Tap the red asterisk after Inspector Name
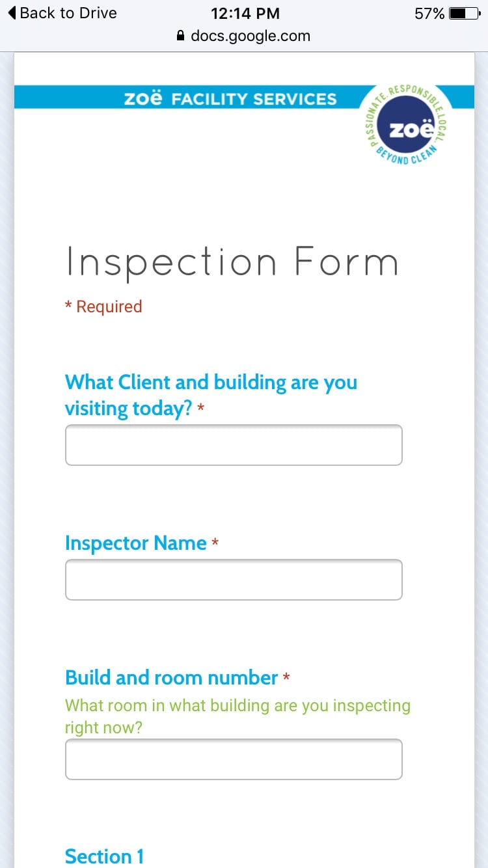The height and width of the screenshot is (868, 488). click(x=215, y=543)
